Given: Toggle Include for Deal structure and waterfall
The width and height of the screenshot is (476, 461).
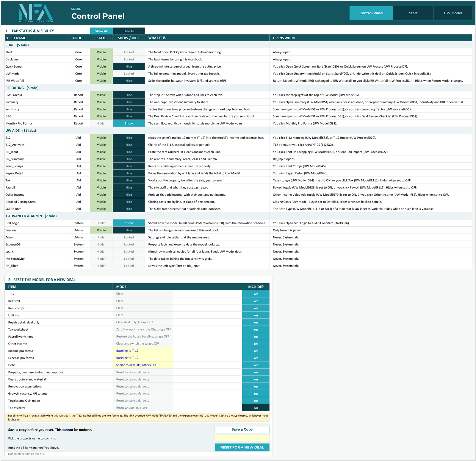Looking at the screenshot, I should click(x=256, y=379).
